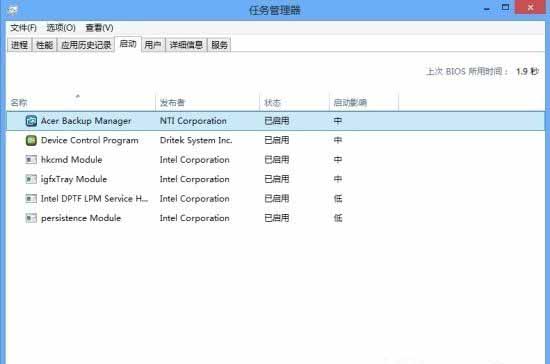Click the Dritek System Inc. publisher cell
This screenshot has height=364, width=550.
196,140
